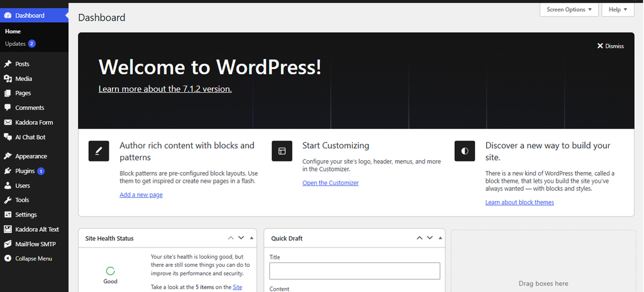Viewport: 644px width, 292px height.
Task: Open the MailFlow SMTP menu label
Action: tap(36, 244)
